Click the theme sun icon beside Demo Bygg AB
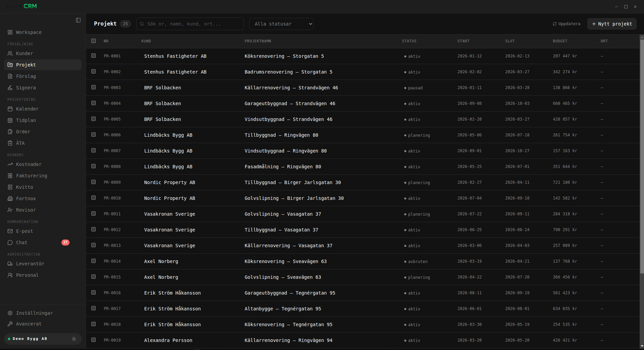The height and width of the screenshot is (350, 644). coord(74,339)
